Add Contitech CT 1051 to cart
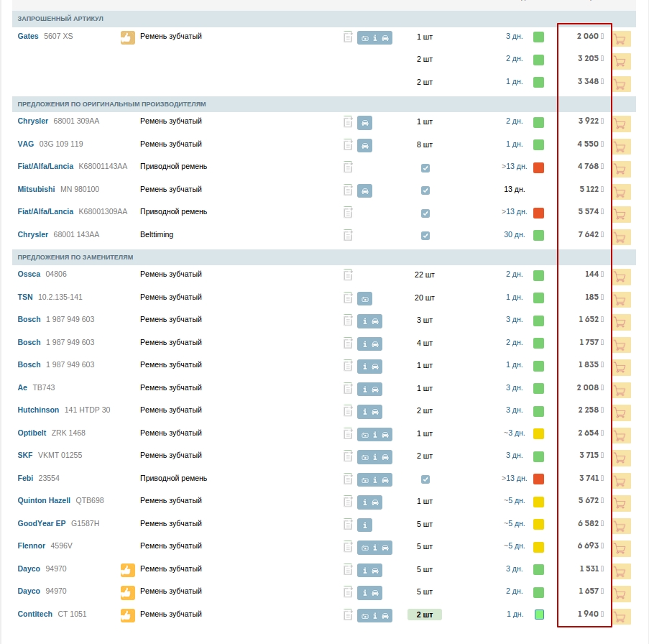Viewport: 649px width, 644px height. click(621, 617)
